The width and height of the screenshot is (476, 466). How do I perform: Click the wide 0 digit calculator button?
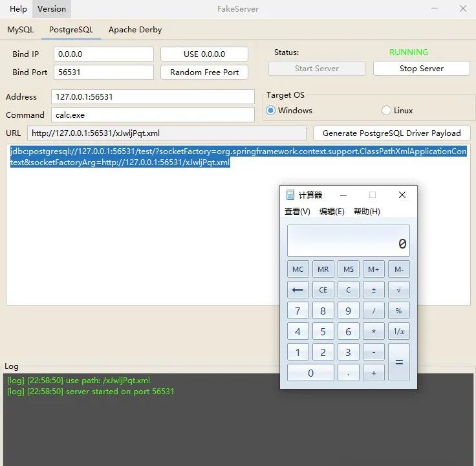click(310, 372)
